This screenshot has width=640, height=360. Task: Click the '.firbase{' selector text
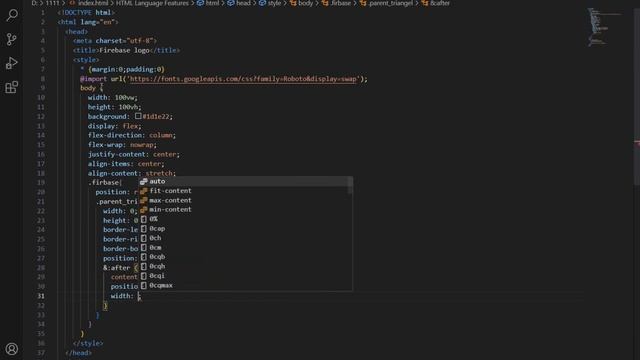(105, 182)
